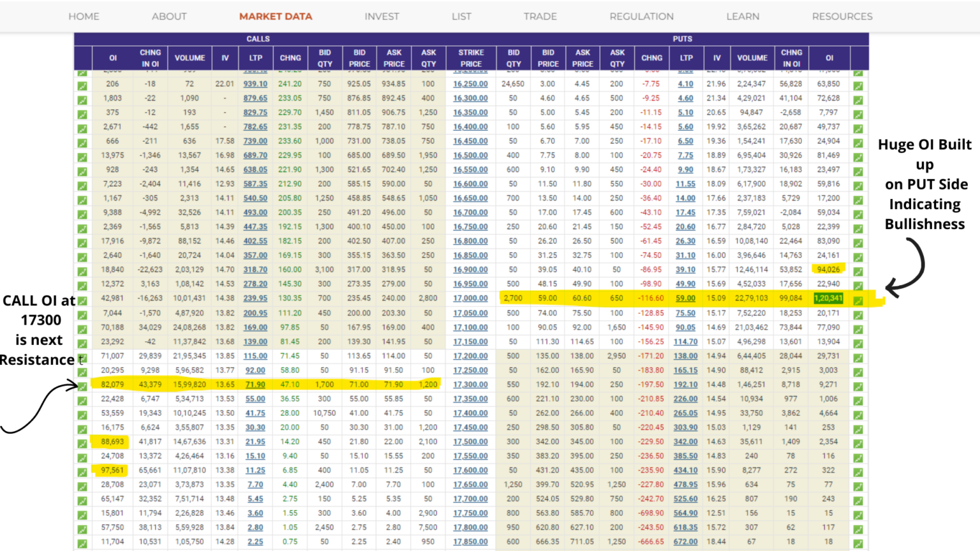Open the RESOURCES menu
980x551 pixels.
pyautogui.click(x=842, y=17)
